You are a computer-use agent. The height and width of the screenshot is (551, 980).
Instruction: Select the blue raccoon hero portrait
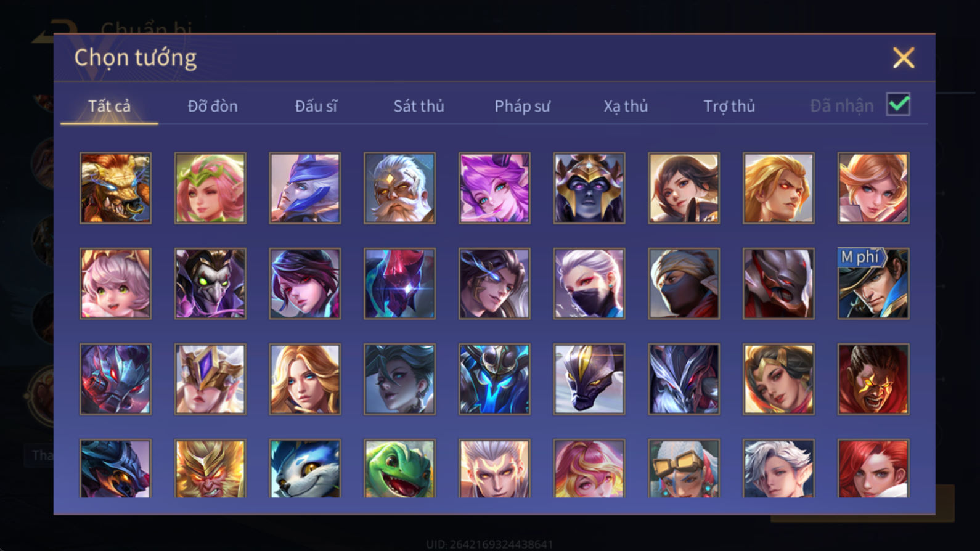point(305,468)
